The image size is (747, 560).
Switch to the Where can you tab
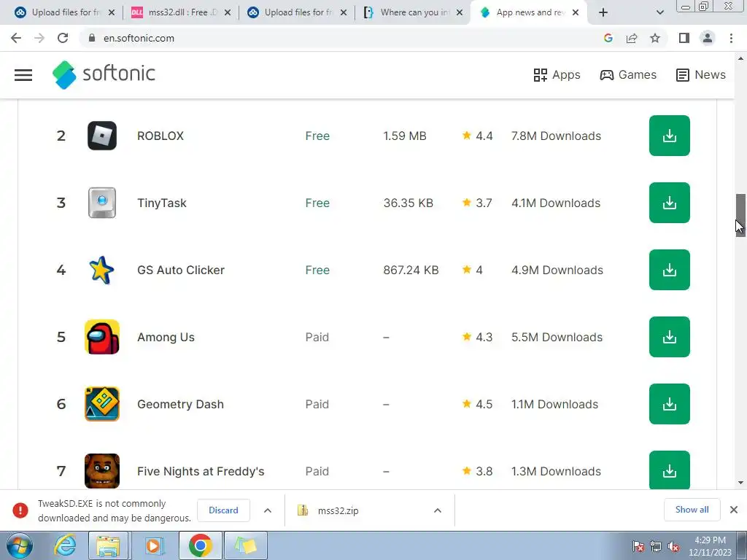413,12
